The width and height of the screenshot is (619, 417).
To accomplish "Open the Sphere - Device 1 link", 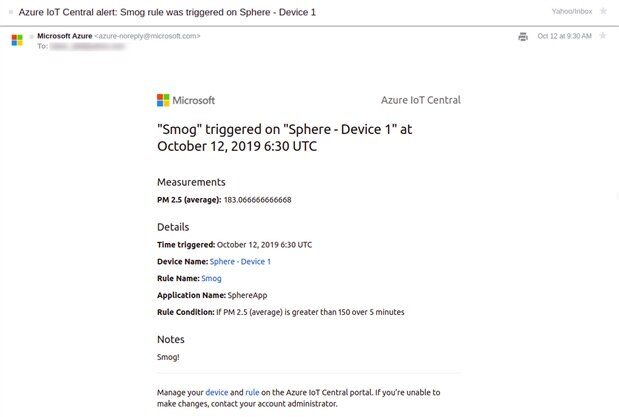I will [240, 261].
